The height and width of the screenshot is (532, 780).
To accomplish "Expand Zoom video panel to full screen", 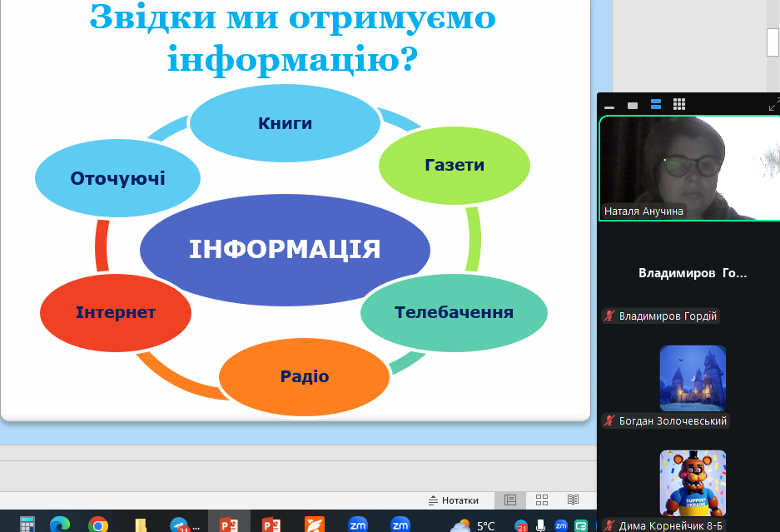I will tap(773, 105).
